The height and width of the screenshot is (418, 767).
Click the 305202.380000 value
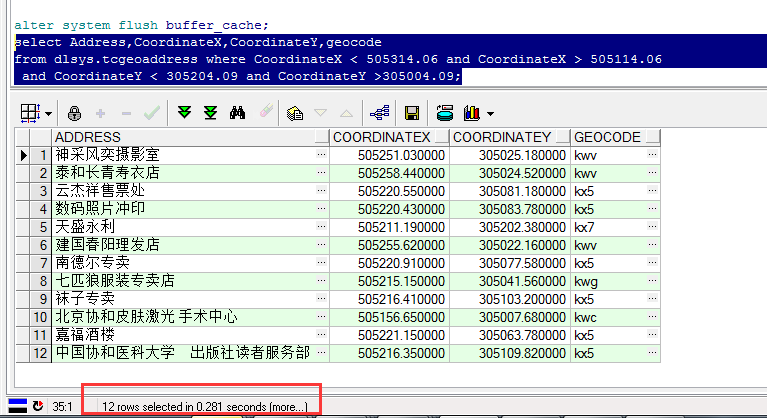(522, 227)
